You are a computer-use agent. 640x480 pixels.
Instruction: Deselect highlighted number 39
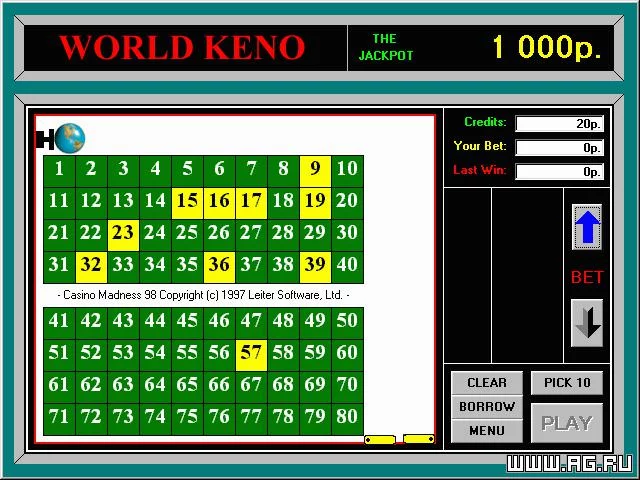(315, 267)
